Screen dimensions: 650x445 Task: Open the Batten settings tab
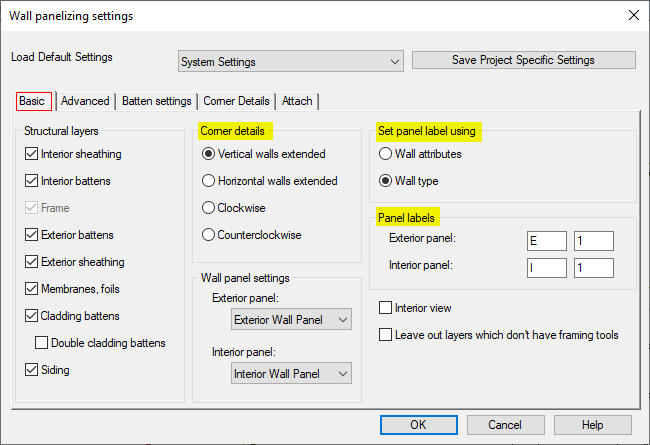pyautogui.click(x=157, y=101)
